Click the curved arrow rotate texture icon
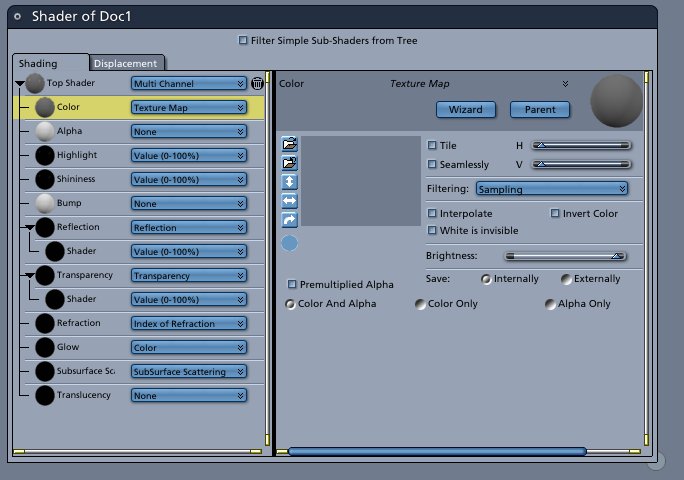The width and height of the screenshot is (684, 480). point(290,219)
